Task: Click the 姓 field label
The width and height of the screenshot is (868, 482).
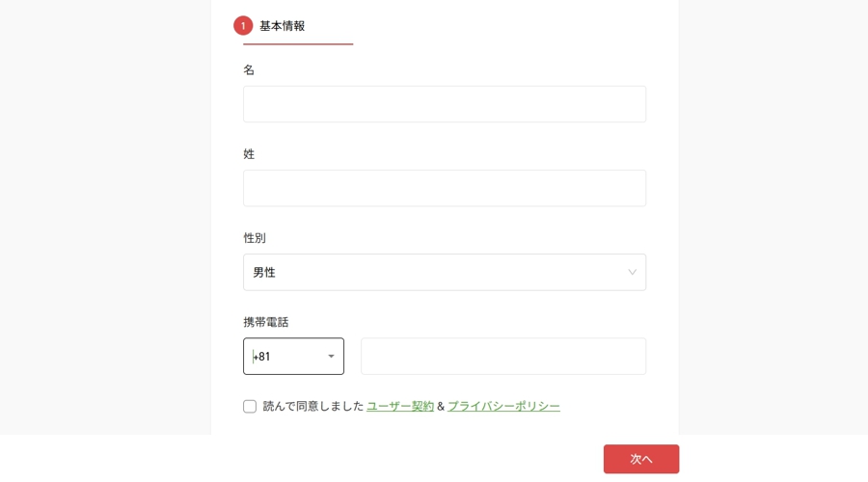Action: click(249, 154)
